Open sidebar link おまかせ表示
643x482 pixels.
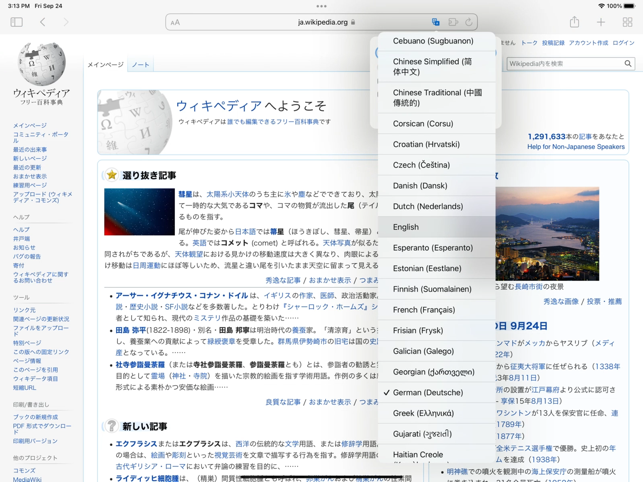[30, 176]
